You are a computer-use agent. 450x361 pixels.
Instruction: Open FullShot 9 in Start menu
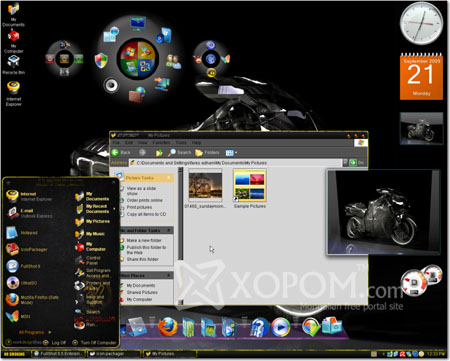[24, 266]
